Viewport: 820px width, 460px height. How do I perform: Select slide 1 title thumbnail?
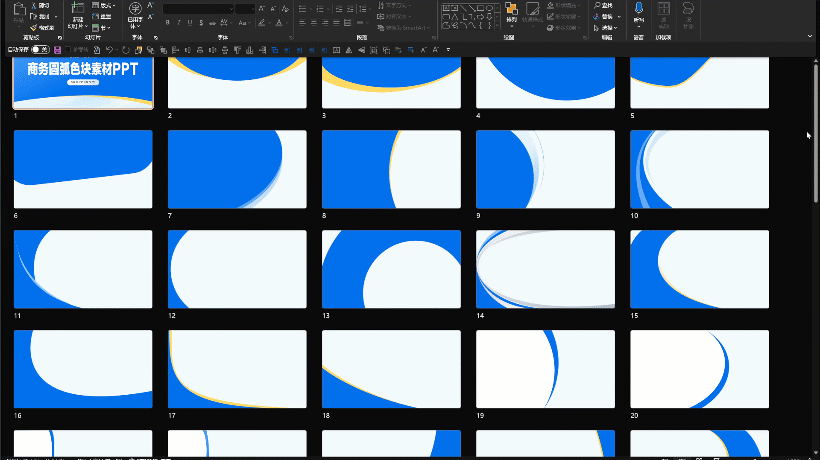[x=83, y=83]
